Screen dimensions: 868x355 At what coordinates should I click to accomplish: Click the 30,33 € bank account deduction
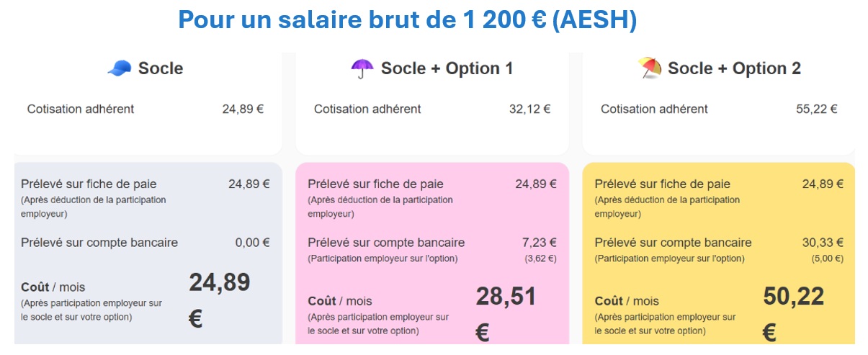pos(823,243)
